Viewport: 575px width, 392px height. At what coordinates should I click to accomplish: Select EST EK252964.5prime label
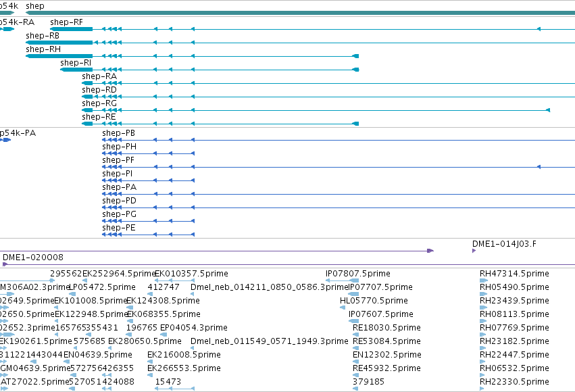tap(119, 274)
